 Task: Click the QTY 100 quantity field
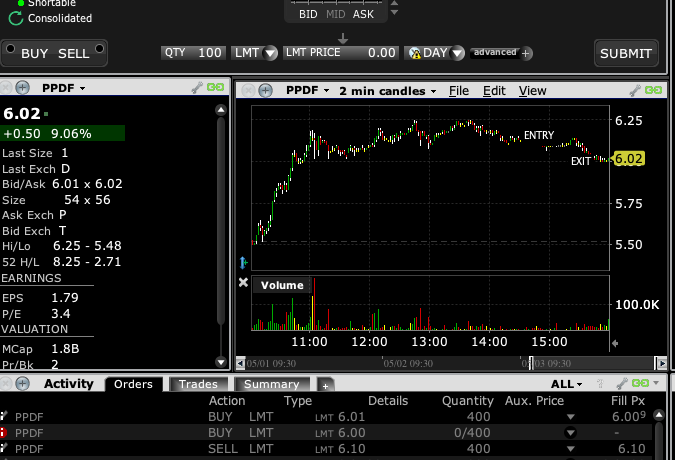(x=193, y=53)
